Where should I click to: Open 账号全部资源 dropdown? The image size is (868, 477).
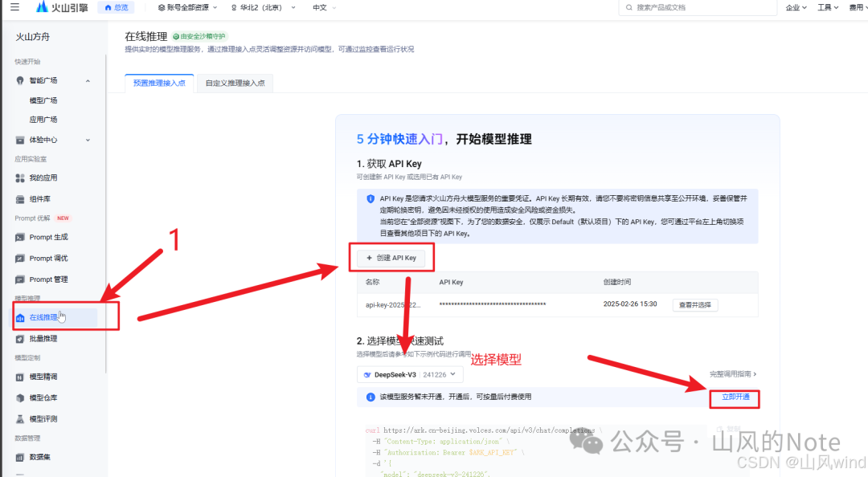[187, 7]
